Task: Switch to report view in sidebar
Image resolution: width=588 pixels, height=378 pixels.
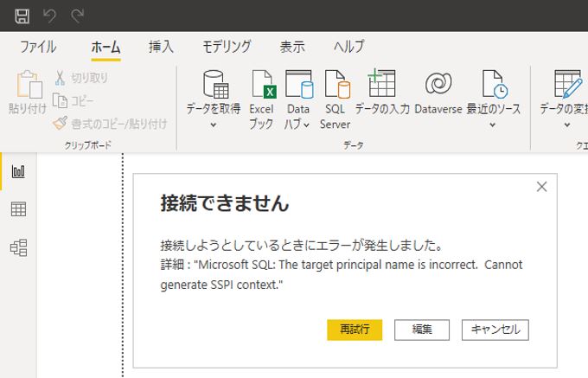Action: coord(18,171)
